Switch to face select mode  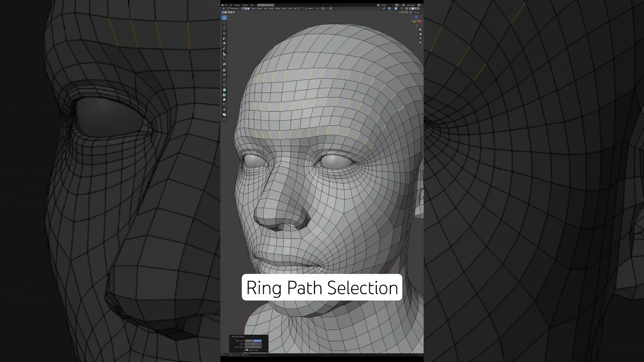click(x=248, y=9)
